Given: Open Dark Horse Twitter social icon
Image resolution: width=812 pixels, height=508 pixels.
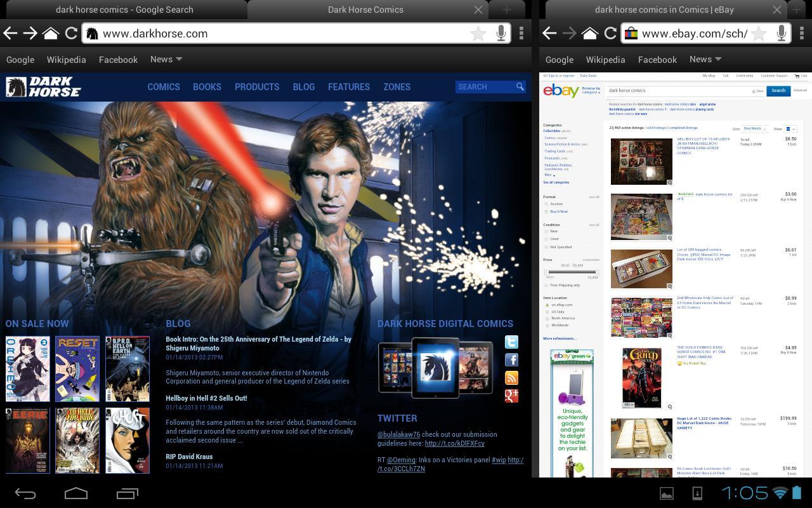Looking at the screenshot, I should (x=511, y=342).
